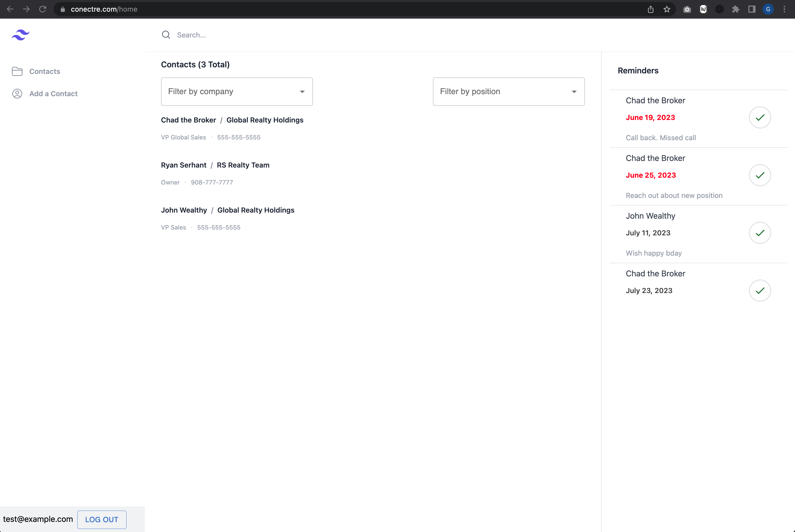Mark the July 23, 2023 reminder complete

tap(760, 291)
